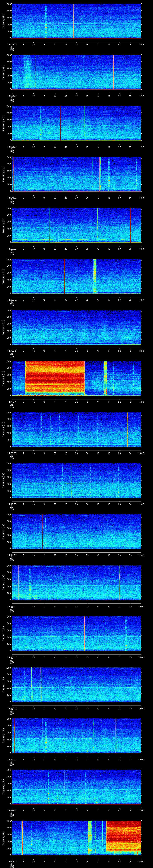Screen dimensions: 153x868
Task: Click the green burst near 36s in 11:17:00 panel
Action: [x=89, y=837]
